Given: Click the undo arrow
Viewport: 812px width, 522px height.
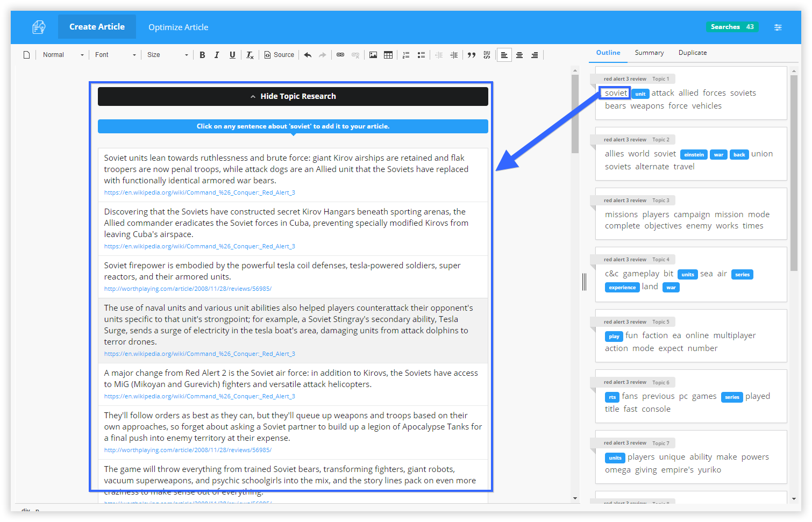Looking at the screenshot, I should [x=308, y=55].
